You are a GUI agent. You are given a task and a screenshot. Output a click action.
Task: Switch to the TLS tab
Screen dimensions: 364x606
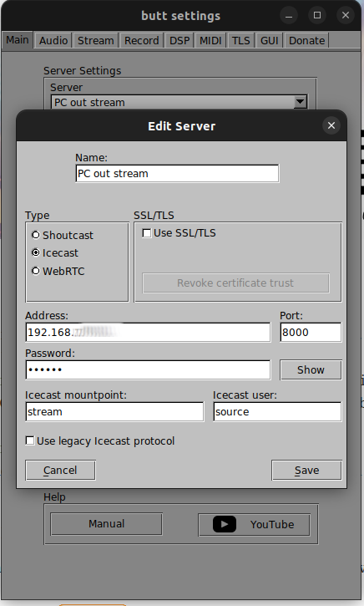[x=241, y=41]
